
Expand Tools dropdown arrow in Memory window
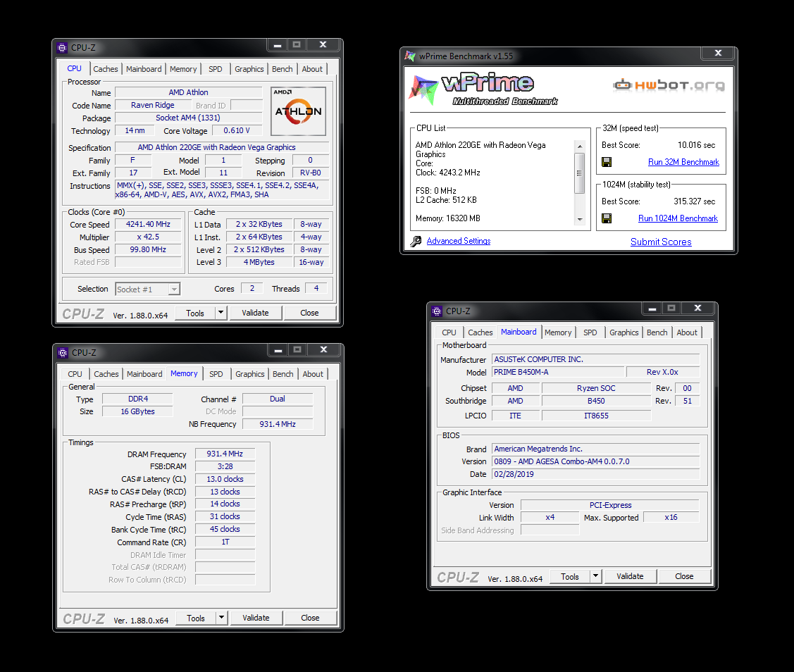221,618
